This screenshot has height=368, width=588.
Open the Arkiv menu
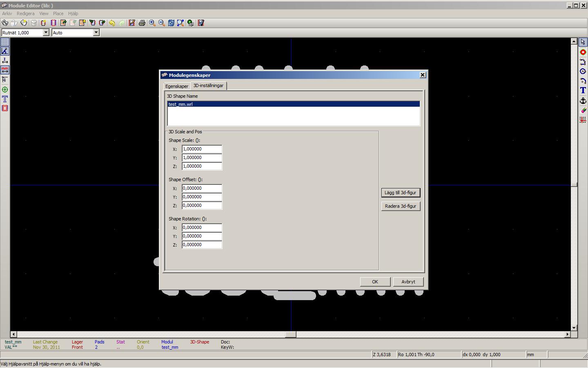pyautogui.click(x=7, y=13)
